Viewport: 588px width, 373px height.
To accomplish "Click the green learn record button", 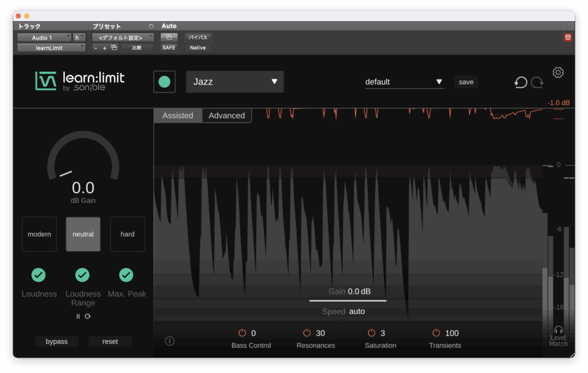I will tap(164, 81).
